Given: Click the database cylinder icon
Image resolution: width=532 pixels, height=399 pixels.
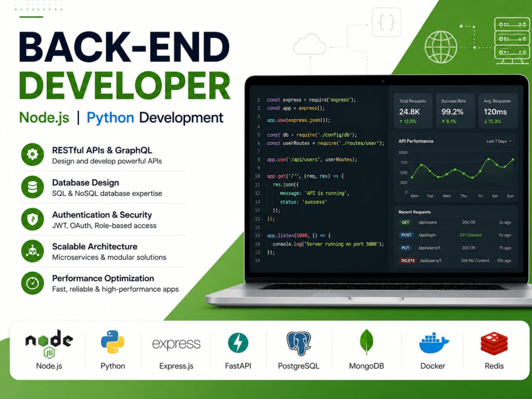Looking at the screenshot, I should [32, 187].
